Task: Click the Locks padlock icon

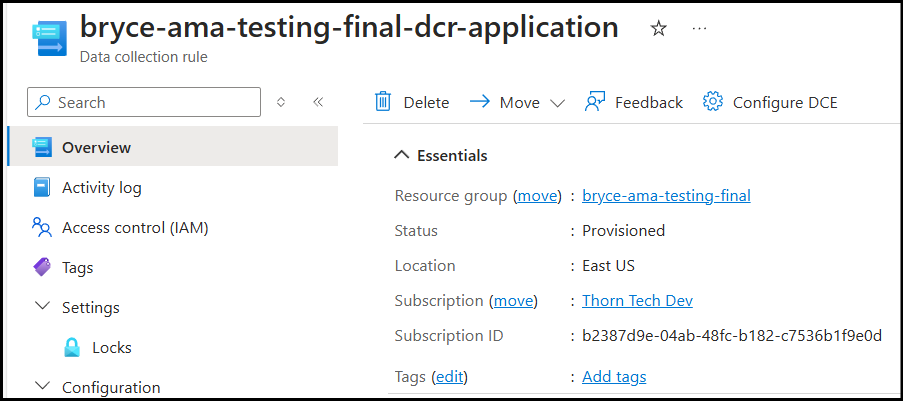Action: pos(72,348)
